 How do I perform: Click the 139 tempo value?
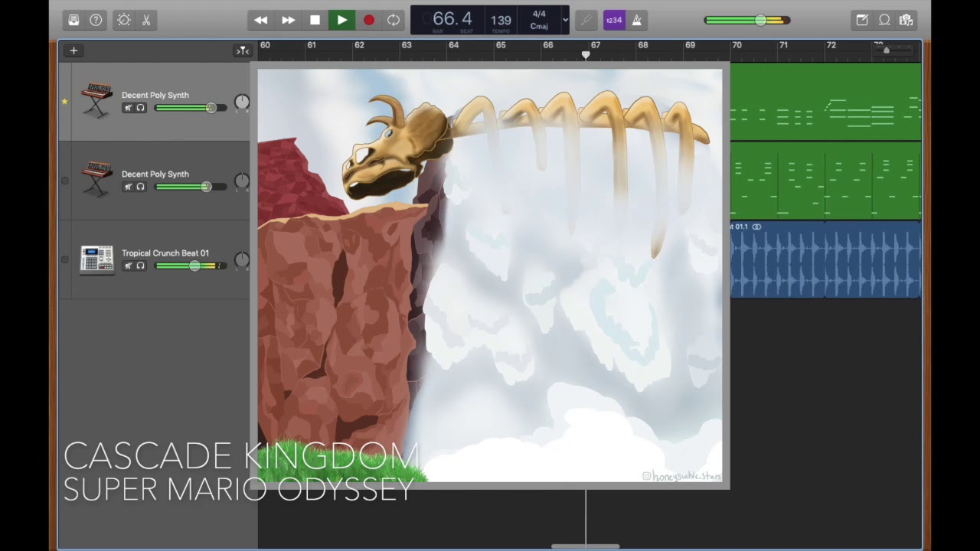[x=501, y=20]
